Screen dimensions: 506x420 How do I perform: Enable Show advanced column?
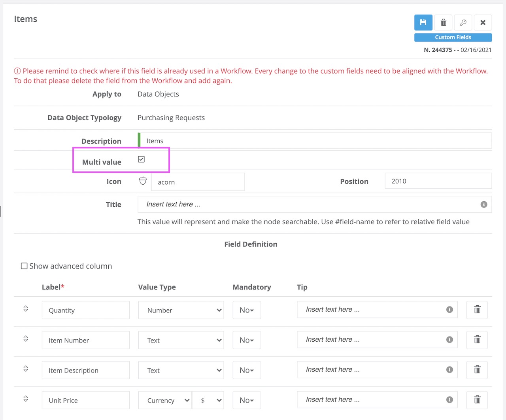(x=24, y=266)
